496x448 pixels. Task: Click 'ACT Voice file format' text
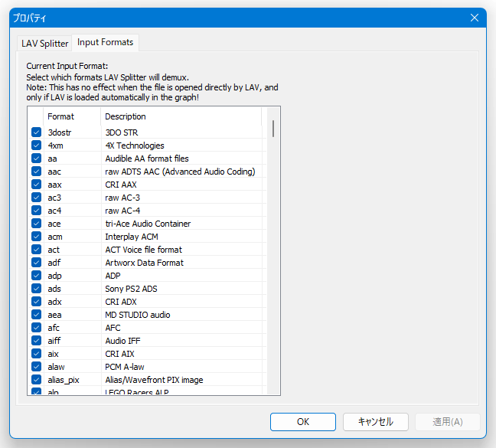144,250
